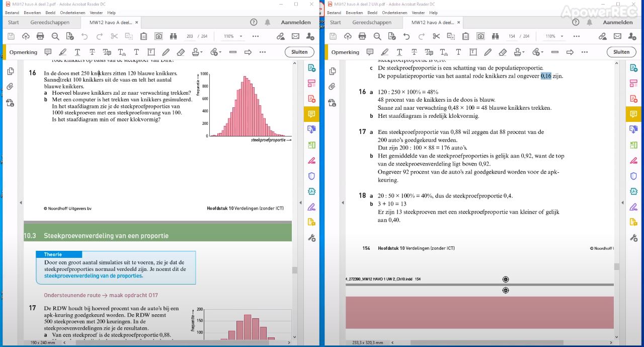Open help icon in deel 2 UW window
The image size is (644, 347).
pyautogui.click(x=575, y=22)
